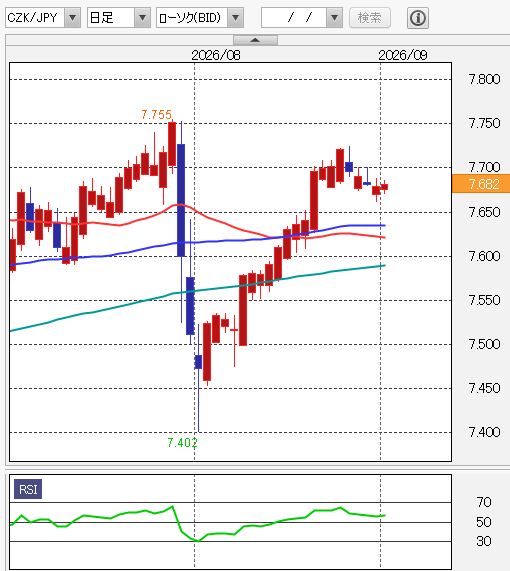Click the 7.402 low price label
Viewport: 510px width, 571px height.
point(182,443)
